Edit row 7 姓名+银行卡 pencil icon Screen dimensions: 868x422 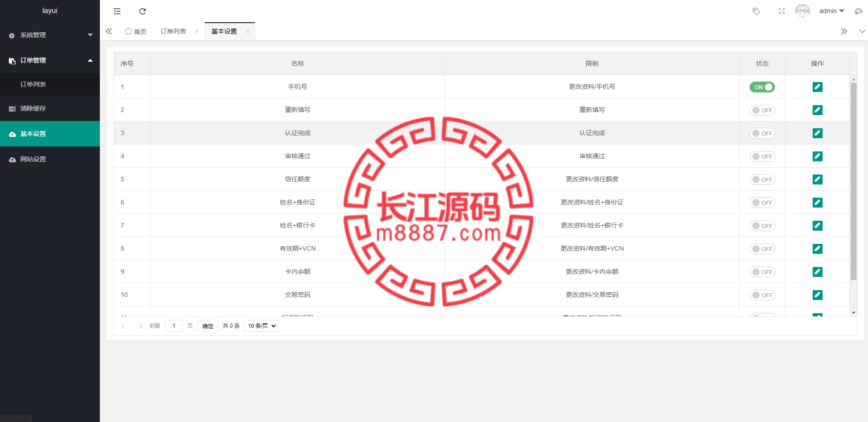point(818,226)
